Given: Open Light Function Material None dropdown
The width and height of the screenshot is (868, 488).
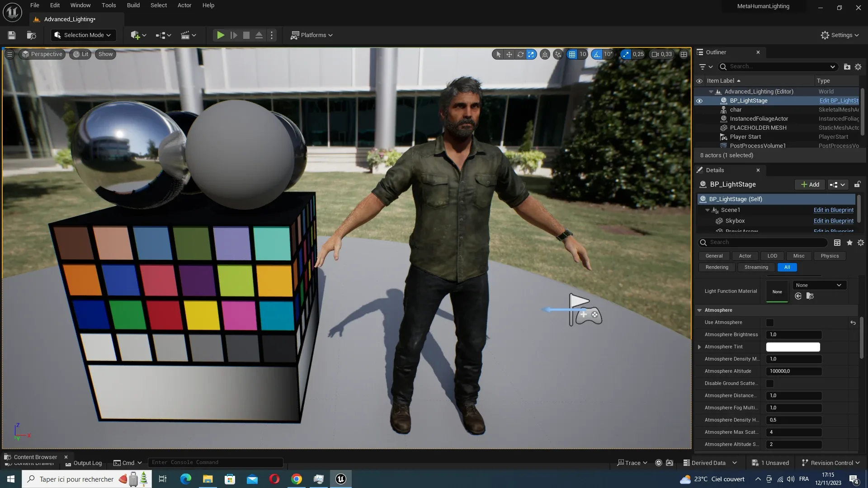Looking at the screenshot, I should pyautogui.click(x=820, y=285).
